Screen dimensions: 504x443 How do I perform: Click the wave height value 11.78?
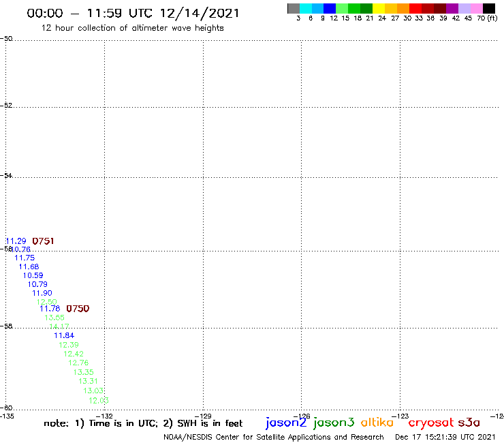[50, 309]
